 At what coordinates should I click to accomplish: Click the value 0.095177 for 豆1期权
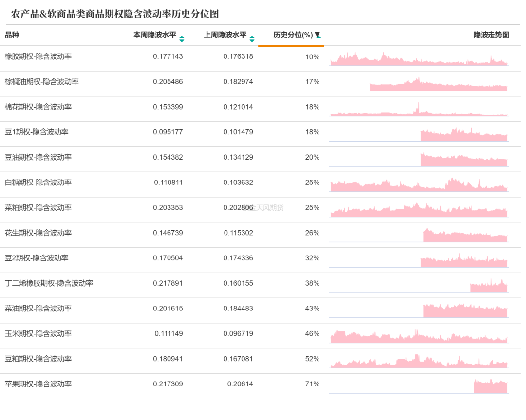(168, 132)
